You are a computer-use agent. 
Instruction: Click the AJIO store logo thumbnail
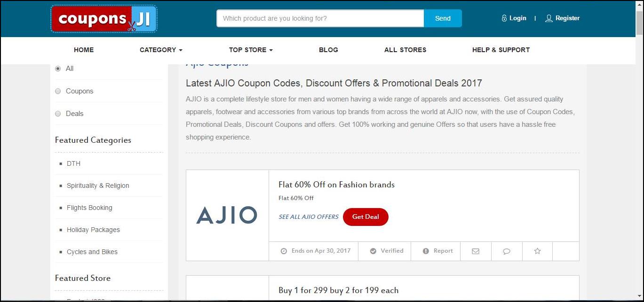[x=227, y=215]
